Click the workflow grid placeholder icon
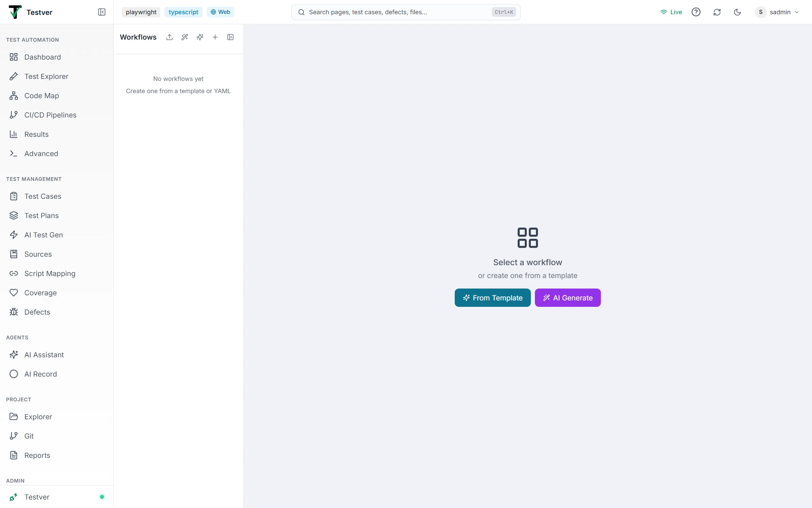 pyautogui.click(x=527, y=238)
